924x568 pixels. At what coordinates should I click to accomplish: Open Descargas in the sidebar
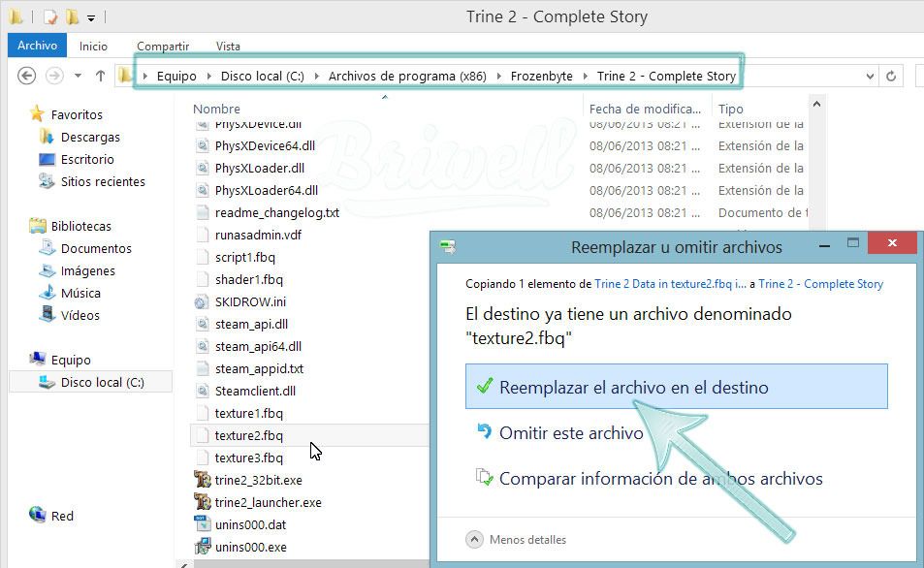tap(90, 137)
